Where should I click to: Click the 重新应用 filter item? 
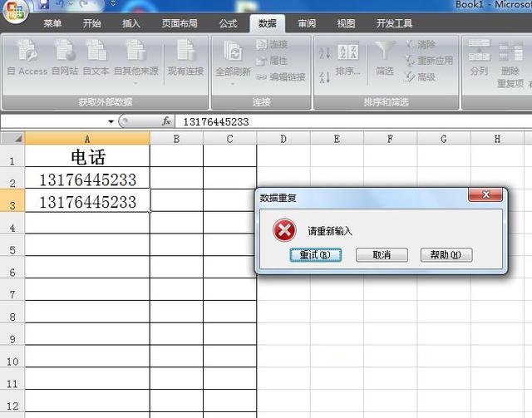[x=430, y=61]
